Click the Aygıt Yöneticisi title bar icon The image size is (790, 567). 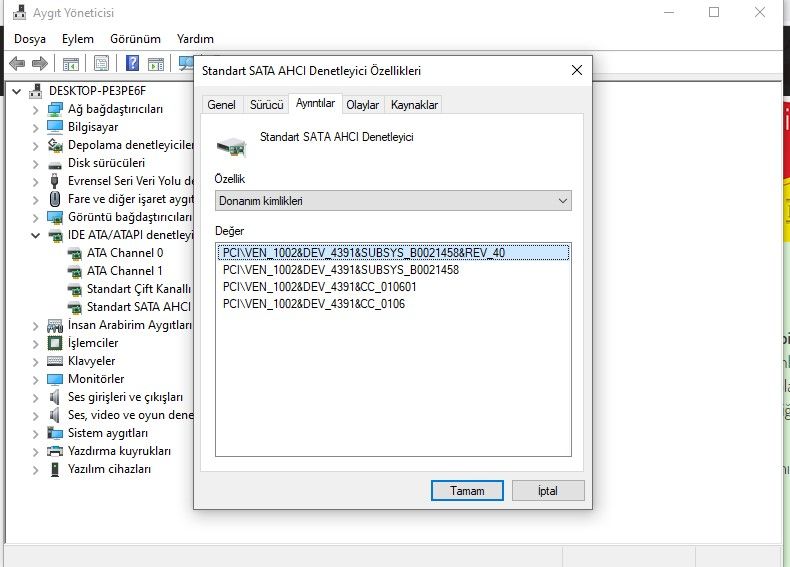19,12
